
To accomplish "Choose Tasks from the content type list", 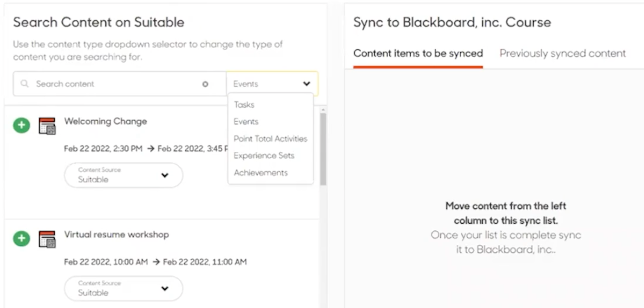I will (x=244, y=104).
